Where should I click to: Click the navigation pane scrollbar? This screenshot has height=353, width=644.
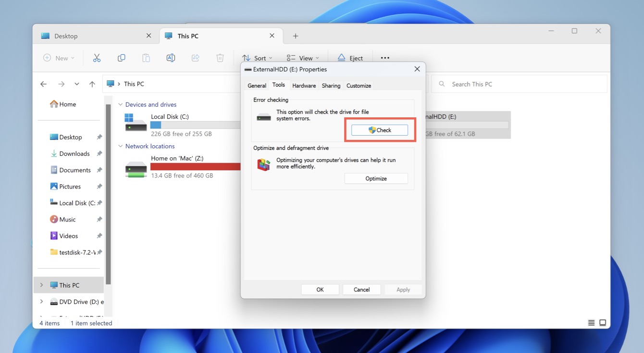point(109,194)
